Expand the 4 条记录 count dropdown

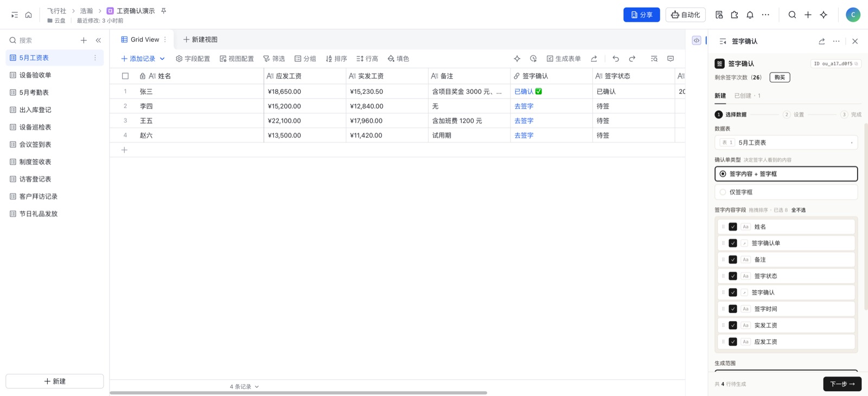tap(244, 387)
